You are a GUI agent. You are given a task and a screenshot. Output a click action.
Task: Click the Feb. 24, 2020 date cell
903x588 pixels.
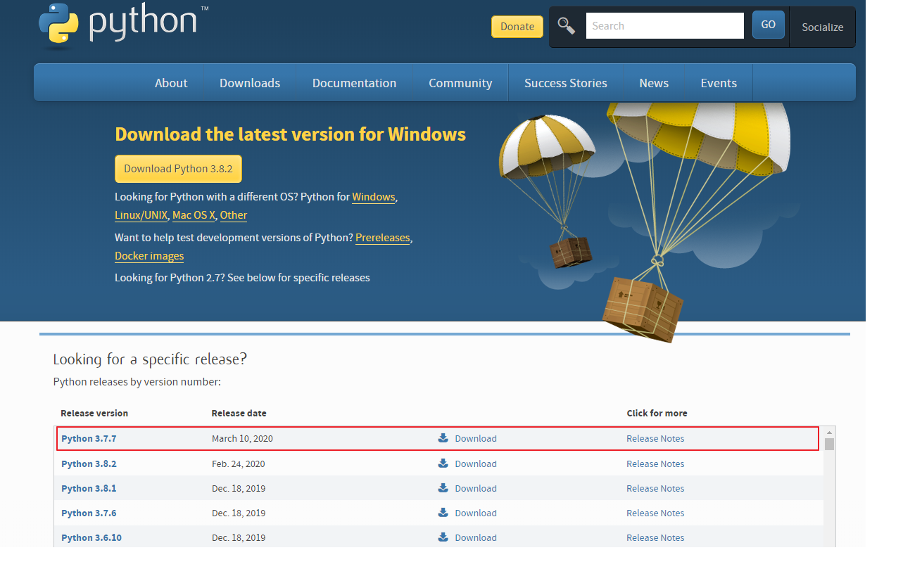239,464
